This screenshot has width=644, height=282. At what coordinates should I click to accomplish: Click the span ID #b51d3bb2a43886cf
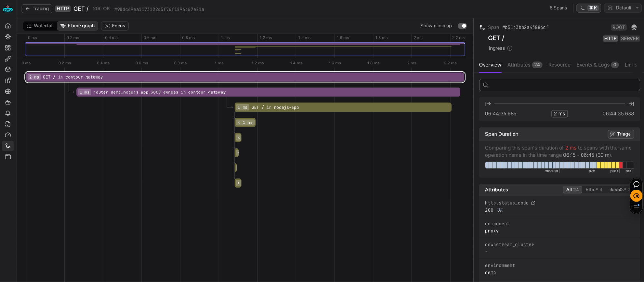525,27
